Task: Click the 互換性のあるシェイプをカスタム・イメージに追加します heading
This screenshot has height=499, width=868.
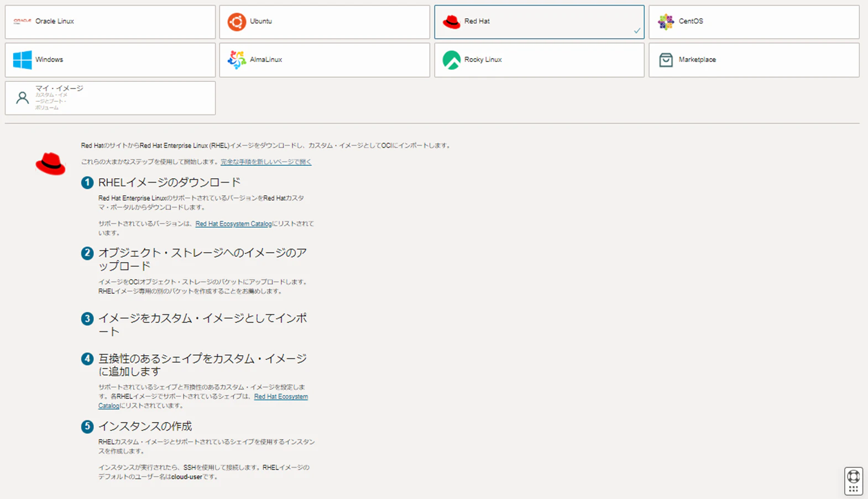Action: 202,365
